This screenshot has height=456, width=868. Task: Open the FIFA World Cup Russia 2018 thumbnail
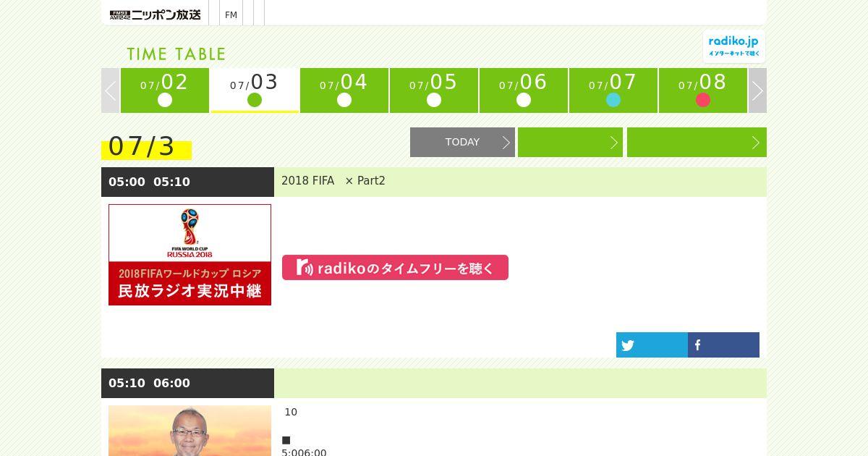point(190,255)
